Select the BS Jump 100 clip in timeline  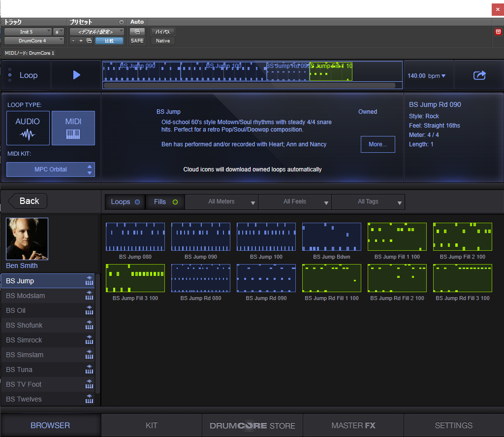point(223,71)
